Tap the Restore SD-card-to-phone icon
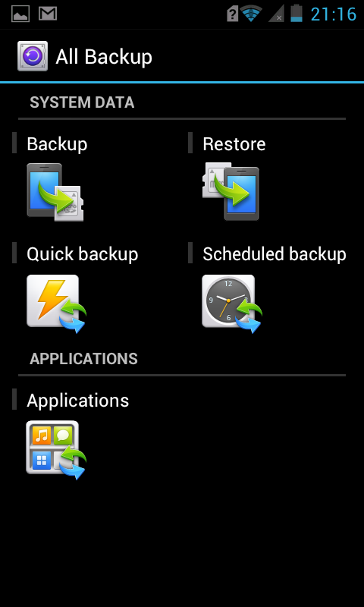Image resolution: width=364 pixels, height=607 pixels. [231, 191]
